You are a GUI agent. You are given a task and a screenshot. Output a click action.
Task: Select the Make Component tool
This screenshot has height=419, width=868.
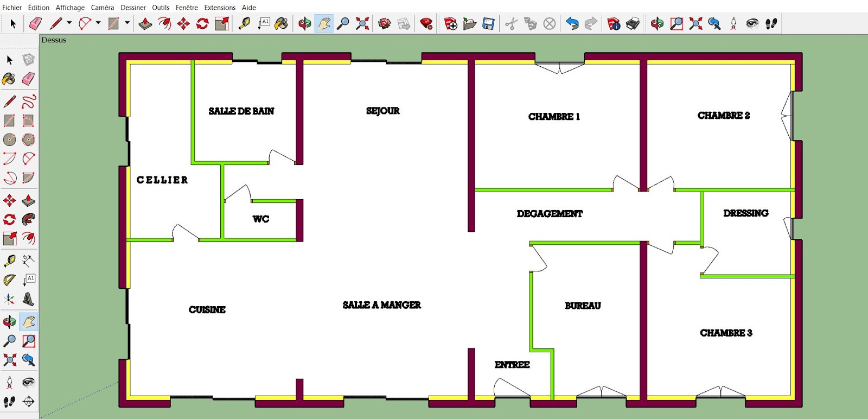click(x=28, y=60)
